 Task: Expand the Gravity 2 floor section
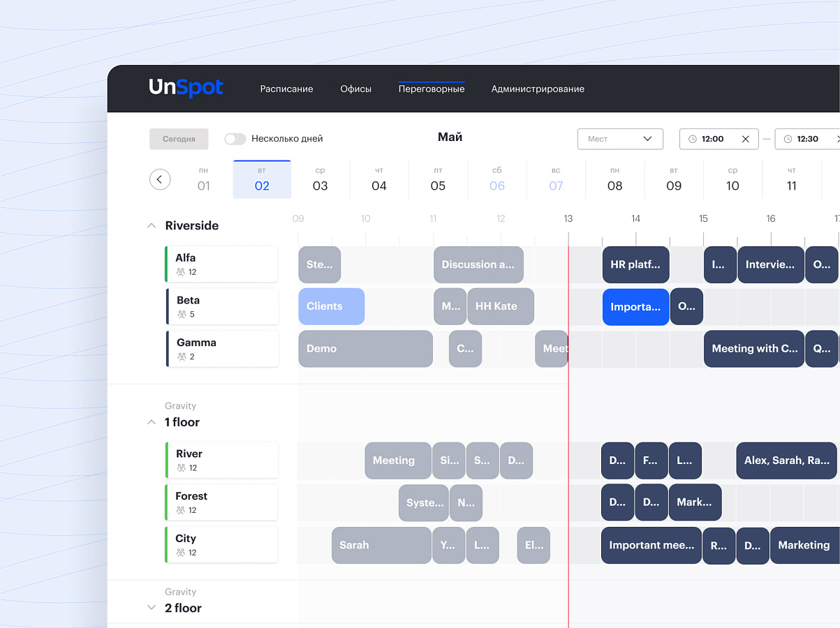[x=152, y=608]
